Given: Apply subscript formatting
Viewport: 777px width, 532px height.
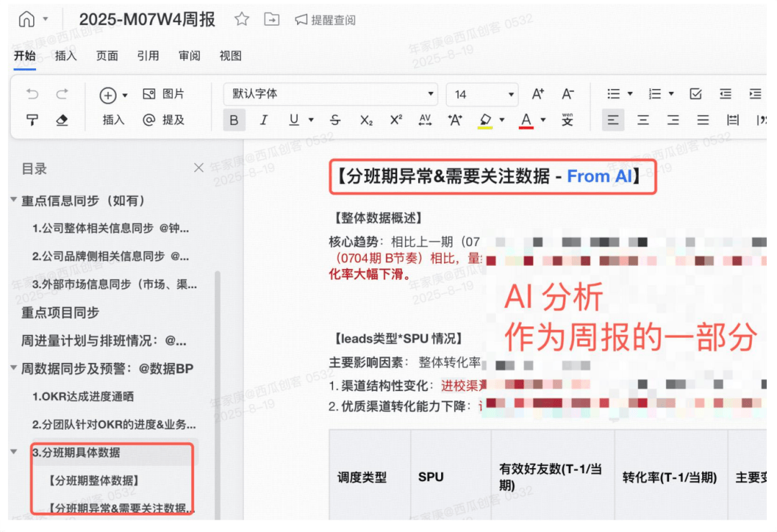Looking at the screenshot, I should [366, 120].
